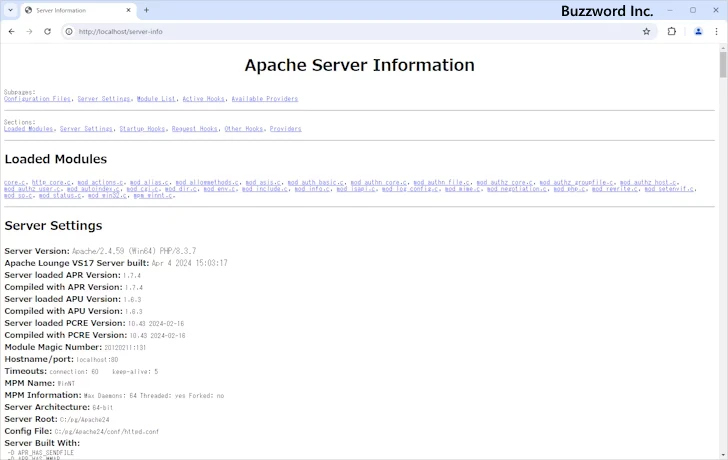This screenshot has height=460, width=728.
Task: Jump to Request Hooks section link
Action: click(195, 129)
